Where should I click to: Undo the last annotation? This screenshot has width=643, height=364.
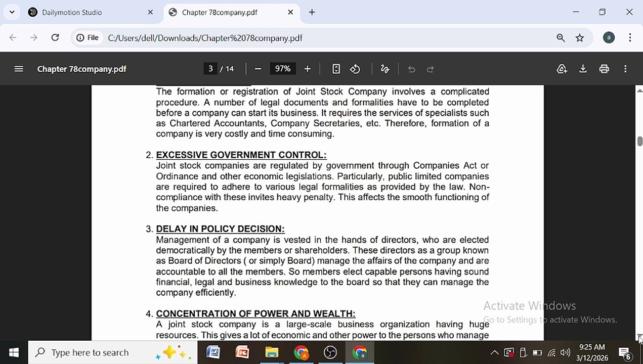tap(411, 69)
